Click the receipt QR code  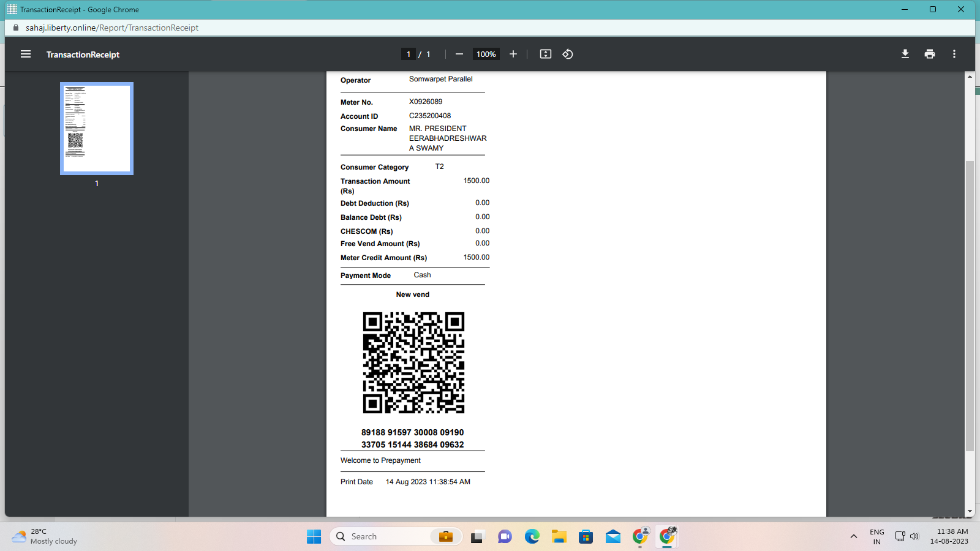coord(413,362)
